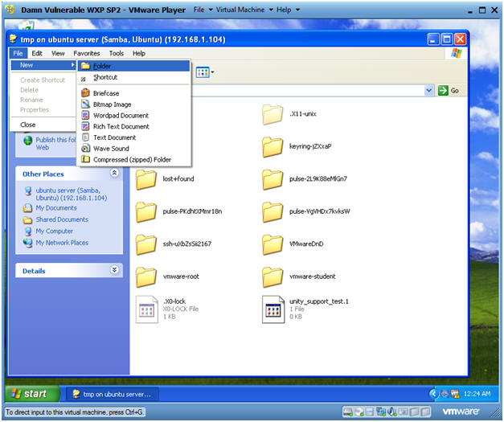The width and height of the screenshot is (504, 422).
Task: Create a new Wave Sound
Action: click(133, 149)
